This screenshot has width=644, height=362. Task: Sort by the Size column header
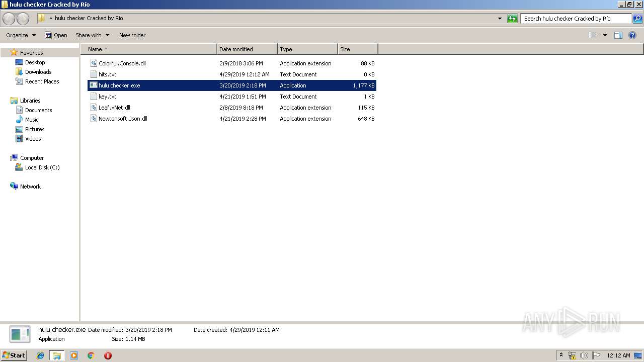pos(358,49)
